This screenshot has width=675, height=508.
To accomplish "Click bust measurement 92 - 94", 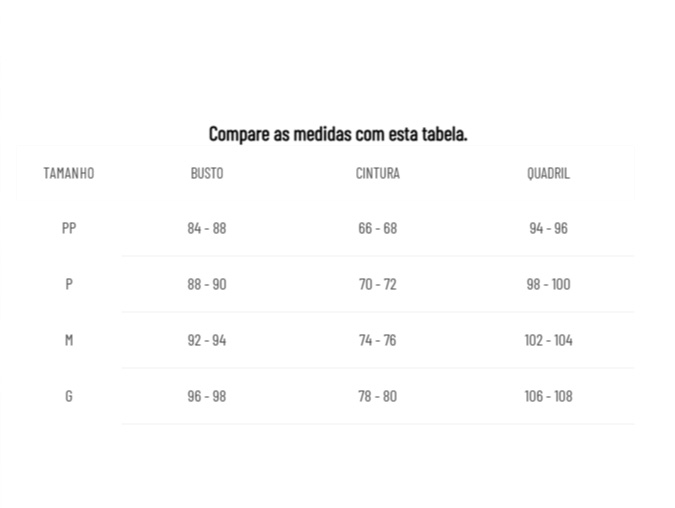I will [207, 340].
